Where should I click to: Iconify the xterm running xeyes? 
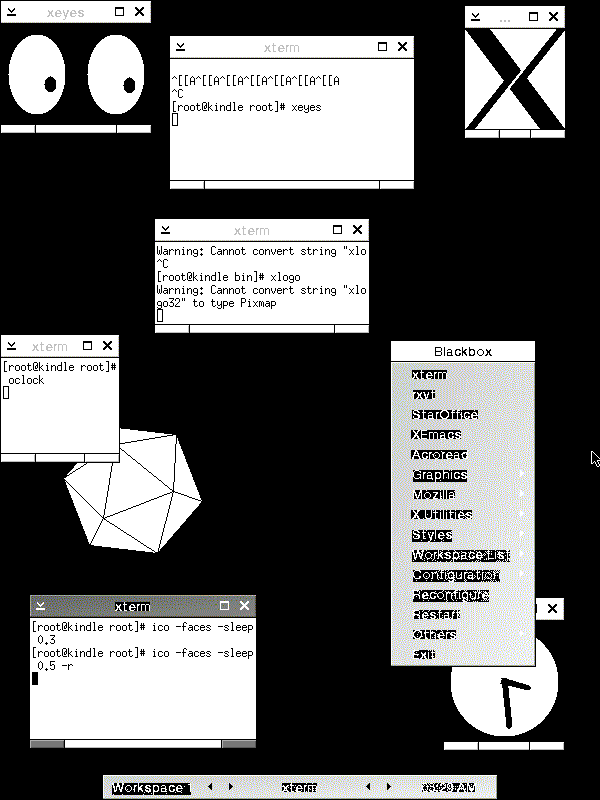[180, 46]
